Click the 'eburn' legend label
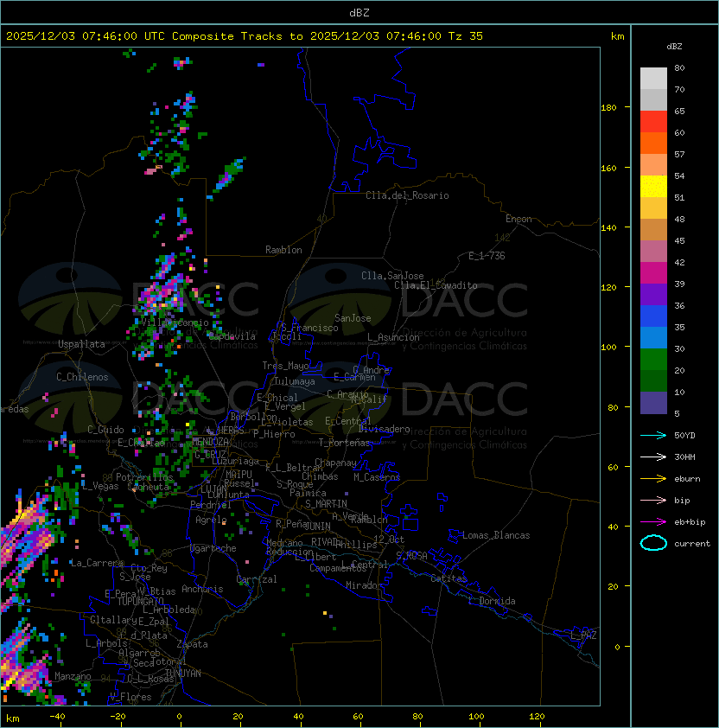Image resolution: width=719 pixels, height=728 pixels. 687,479
